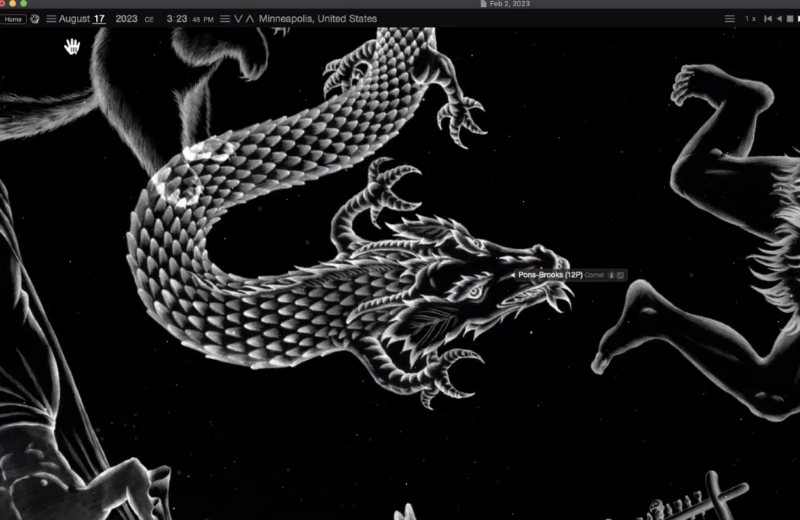Open the time flow menu near 1x

(x=729, y=19)
